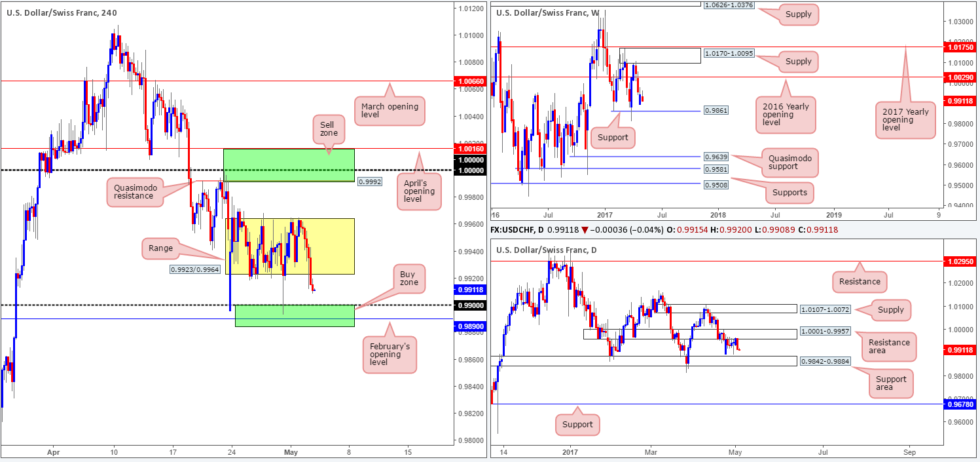980x462 pixels.
Task: Click the 'Quasimodo resistance' callout
Action: pos(135,192)
